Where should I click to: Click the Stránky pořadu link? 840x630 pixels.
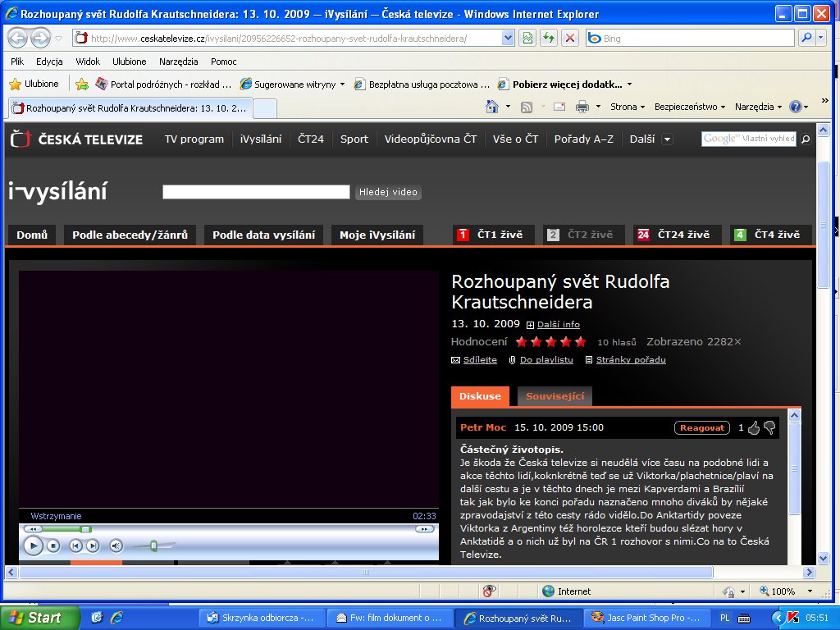point(630,360)
